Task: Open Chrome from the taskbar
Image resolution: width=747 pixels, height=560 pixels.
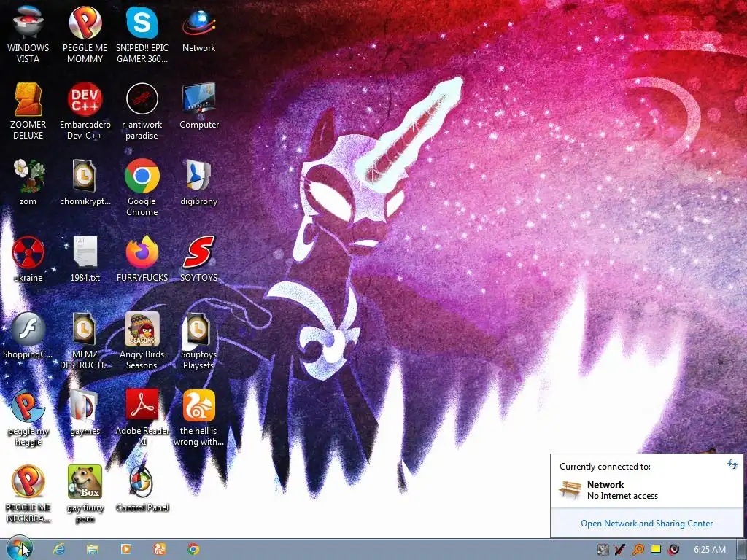Action: tap(193, 549)
